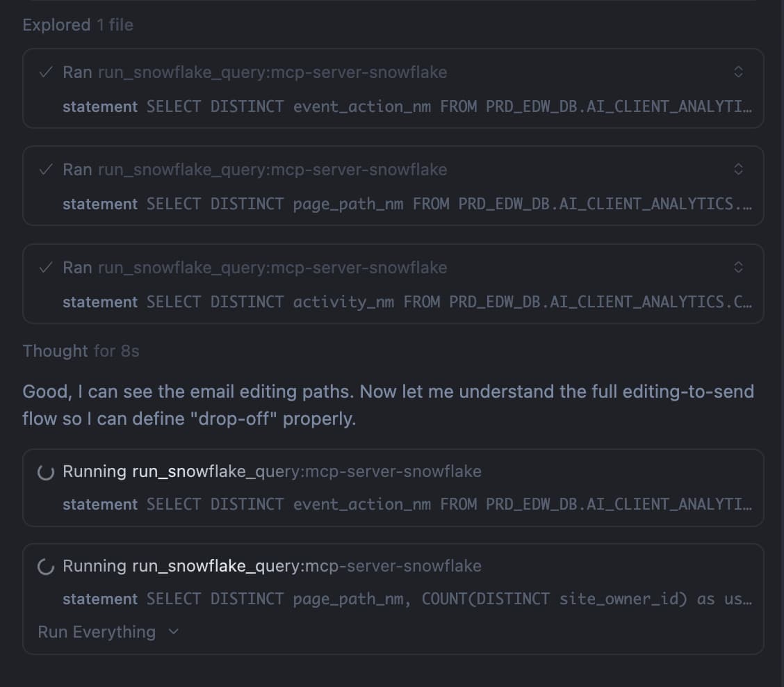Click checkmark icon on completed event_action_nm query
Image resolution: width=784 pixels, height=687 pixels.
click(47, 72)
